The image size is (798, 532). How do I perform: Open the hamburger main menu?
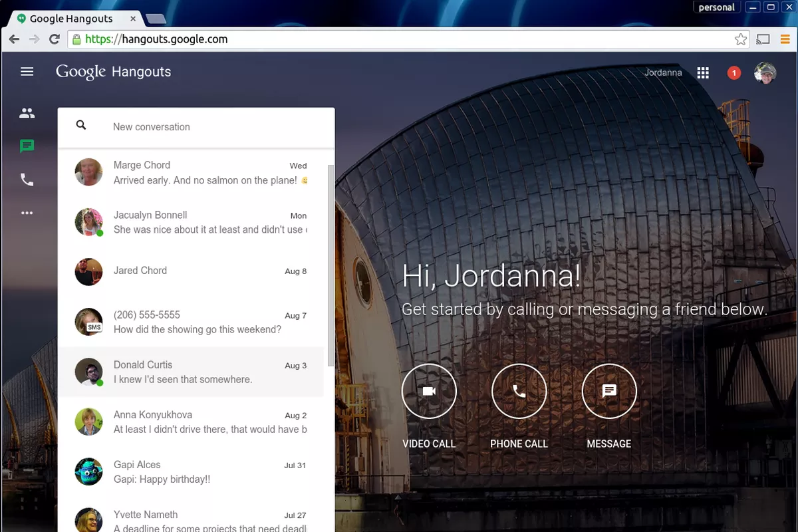pos(27,72)
